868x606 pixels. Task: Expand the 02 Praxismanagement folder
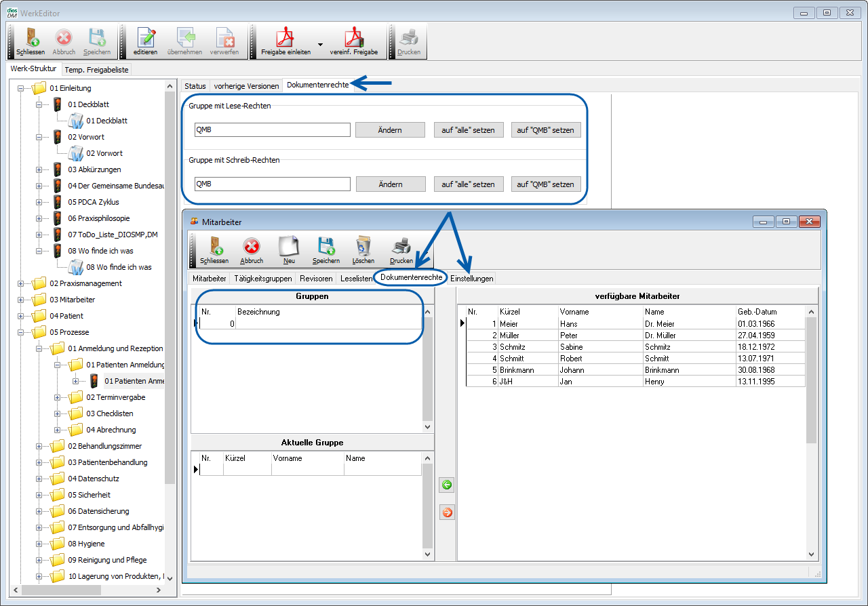[x=21, y=283]
